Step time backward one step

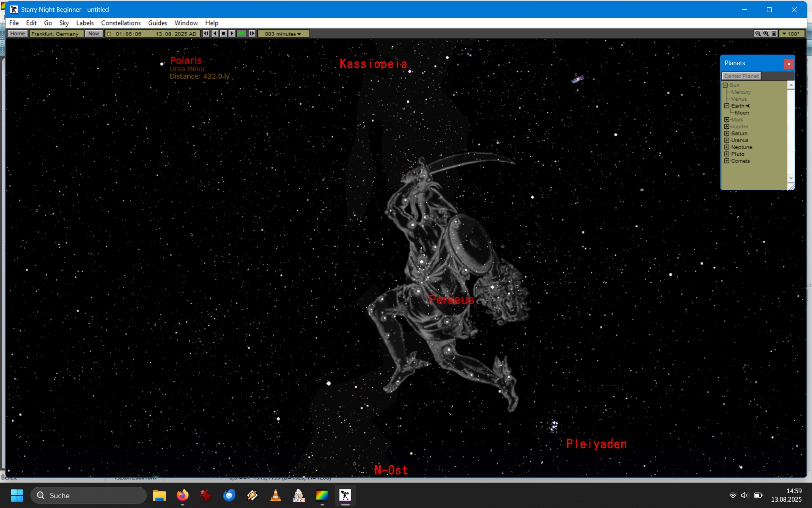click(206, 33)
